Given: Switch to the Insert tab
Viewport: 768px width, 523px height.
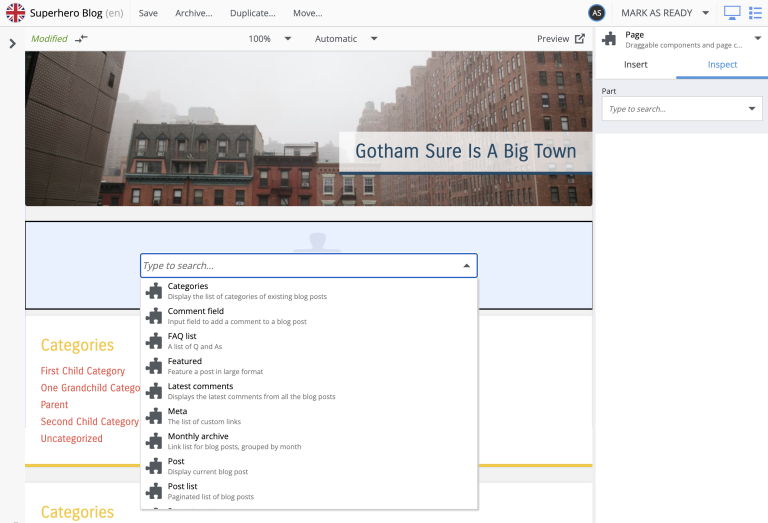Looking at the screenshot, I should pos(635,65).
